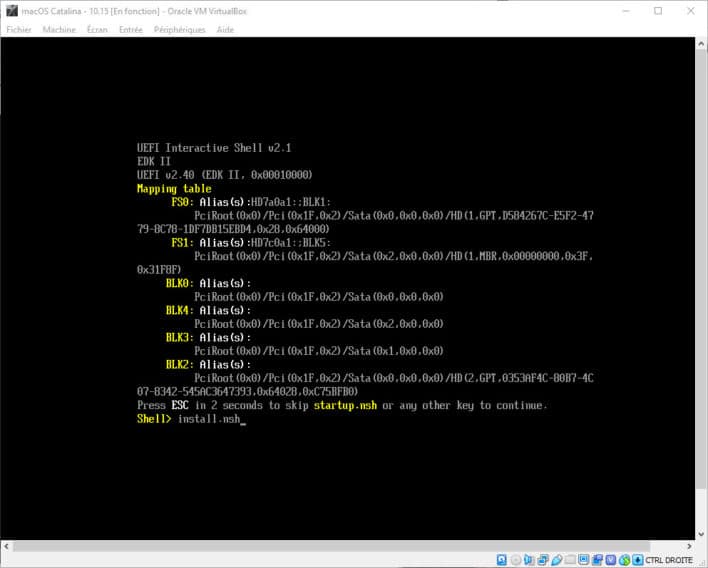Click the 'BLK2:' mapping label
The width and height of the screenshot is (708, 568).
click(180, 365)
